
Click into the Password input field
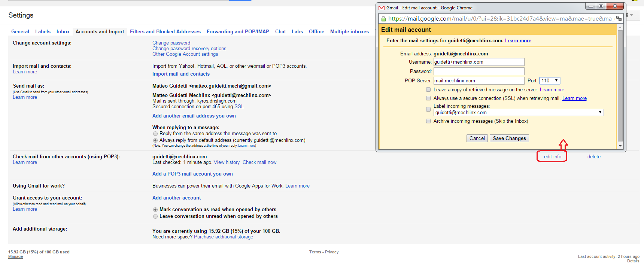479,71
